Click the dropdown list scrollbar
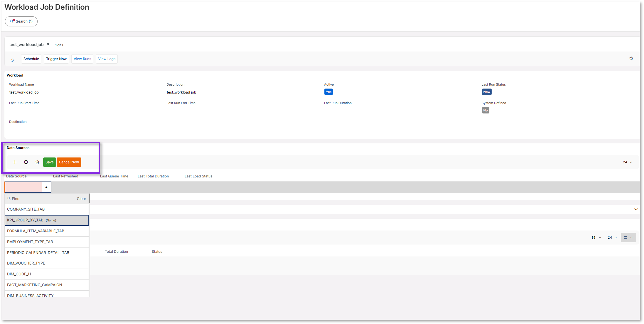This screenshot has width=644, height=324. click(x=89, y=199)
